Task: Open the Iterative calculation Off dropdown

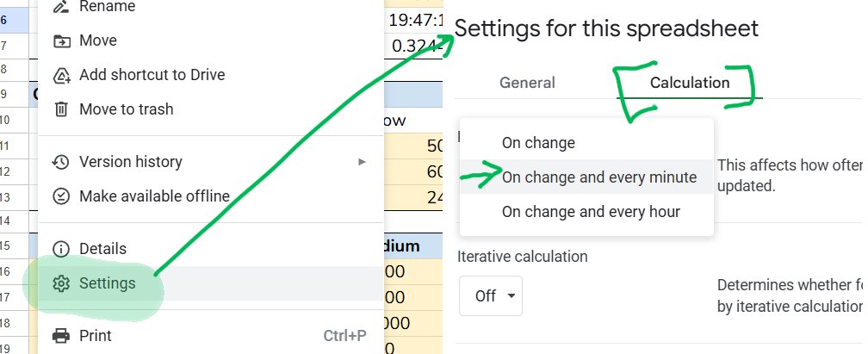Action: coord(491,295)
